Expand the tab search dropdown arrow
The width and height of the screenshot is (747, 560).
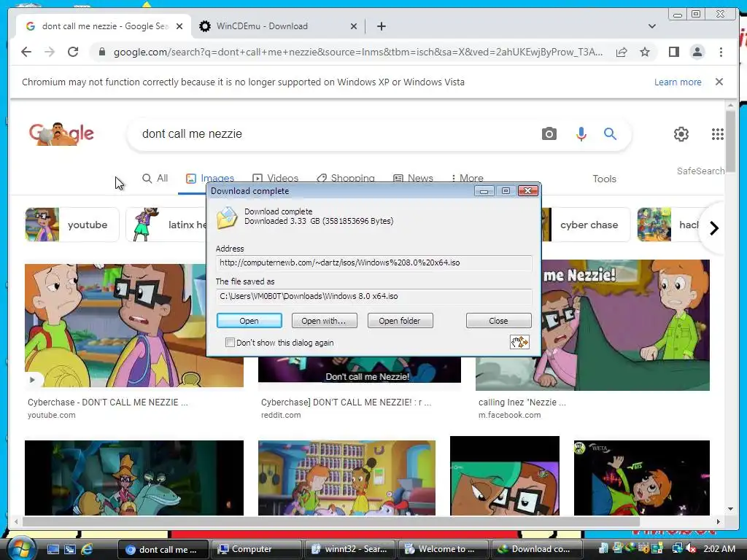[651, 26]
